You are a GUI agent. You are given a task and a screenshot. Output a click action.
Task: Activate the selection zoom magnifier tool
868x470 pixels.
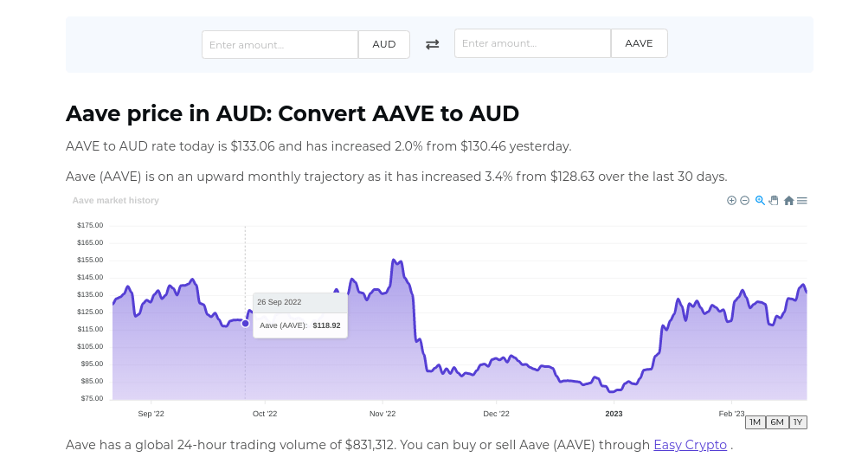(760, 201)
